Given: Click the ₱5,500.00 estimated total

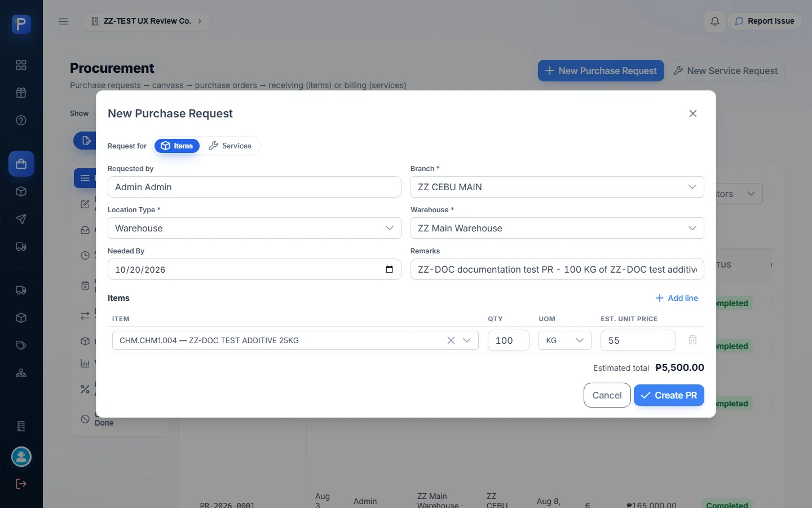Looking at the screenshot, I should [x=679, y=367].
